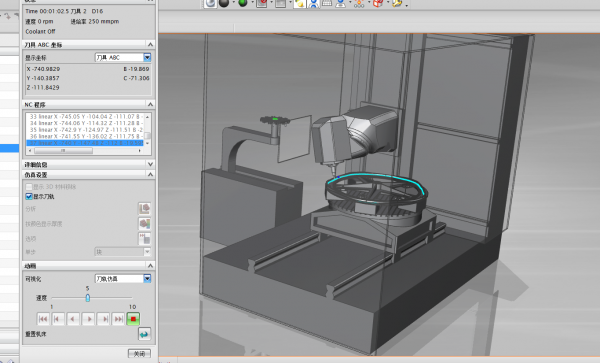This screenshot has height=363, width=600.
Task: Toggle the 显示刀轨 checkbox
Action: point(29,196)
